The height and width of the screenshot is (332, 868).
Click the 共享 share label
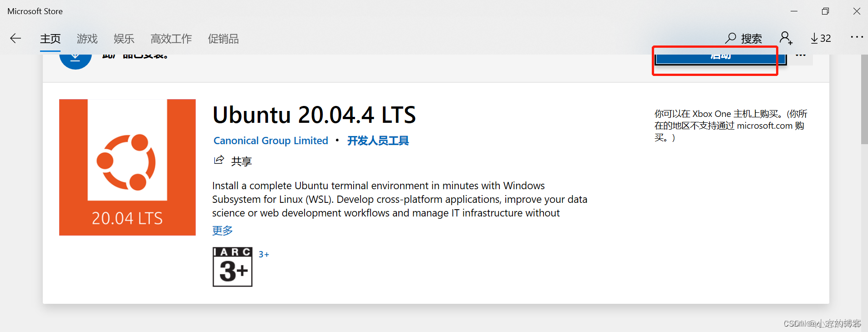point(241,161)
